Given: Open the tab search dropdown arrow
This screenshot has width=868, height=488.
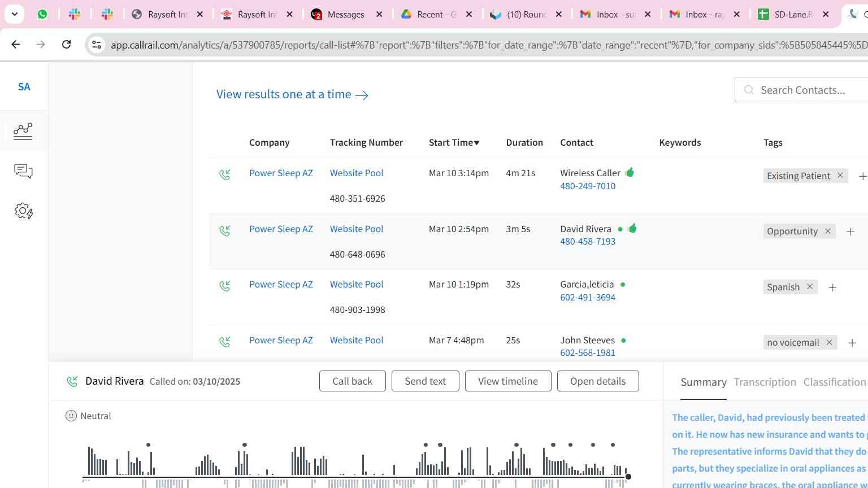Looking at the screenshot, I should (14, 14).
